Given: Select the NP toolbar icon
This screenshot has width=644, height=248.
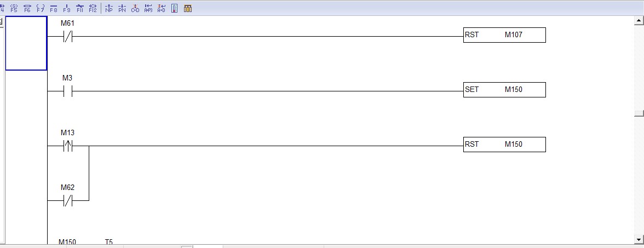Looking at the screenshot, I should tap(108, 8).
